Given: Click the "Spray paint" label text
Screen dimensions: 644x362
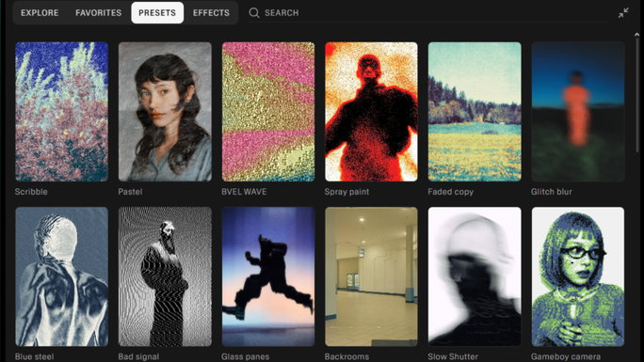Looking at the screenshot, I should pyautogui.click(x=346, y=192).
